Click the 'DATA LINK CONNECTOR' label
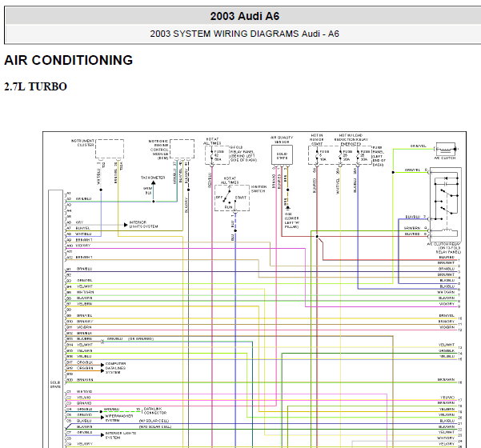 pos(155,411)
